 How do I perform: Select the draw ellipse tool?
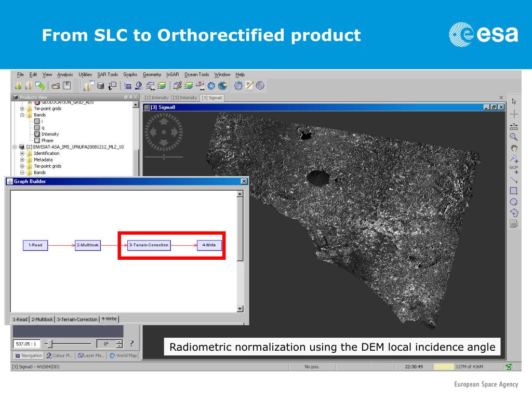[x=514, y=202]
